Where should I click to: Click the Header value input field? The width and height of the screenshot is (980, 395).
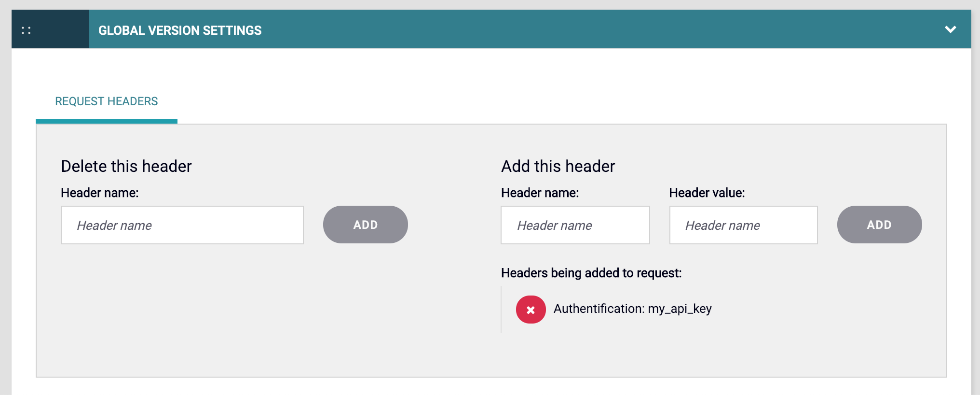[743, 225]
